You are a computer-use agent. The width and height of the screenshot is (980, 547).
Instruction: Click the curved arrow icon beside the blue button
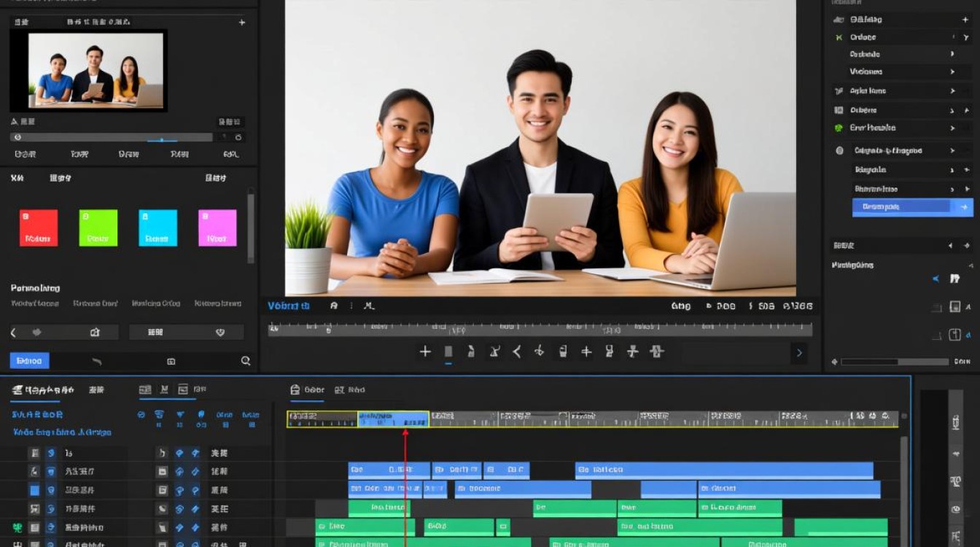(x=96, y=360)
